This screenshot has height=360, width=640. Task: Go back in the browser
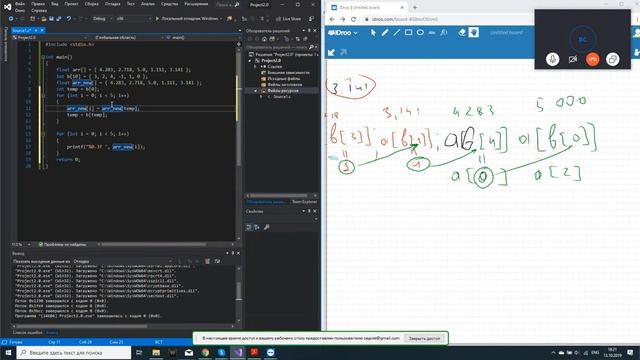coord(332,19)
